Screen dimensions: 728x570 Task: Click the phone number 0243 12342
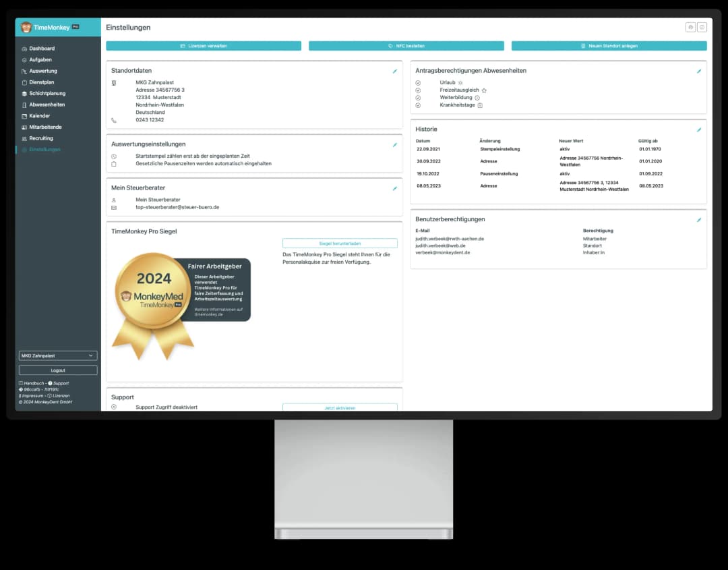click(x=150, y=120)
